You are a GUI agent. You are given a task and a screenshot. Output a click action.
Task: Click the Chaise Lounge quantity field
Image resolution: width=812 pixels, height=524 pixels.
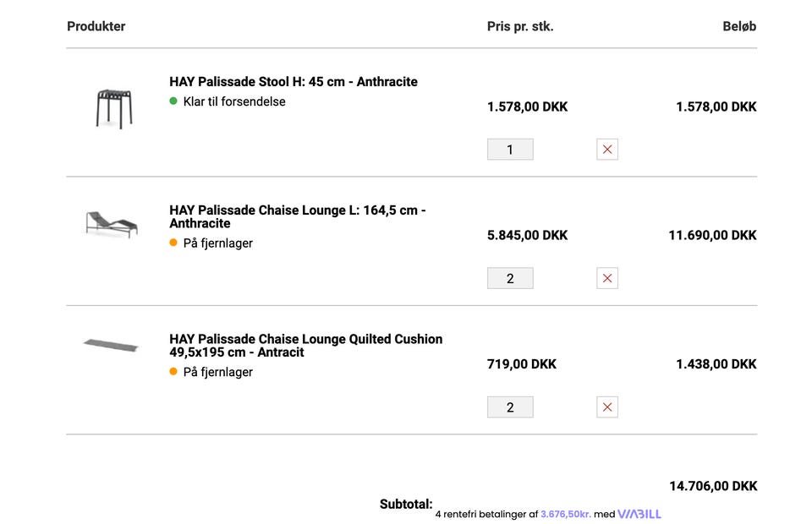point(510,278)
